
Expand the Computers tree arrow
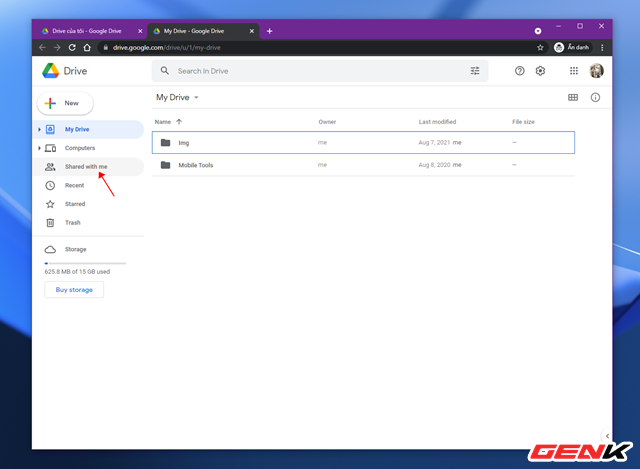coord(39,148)
